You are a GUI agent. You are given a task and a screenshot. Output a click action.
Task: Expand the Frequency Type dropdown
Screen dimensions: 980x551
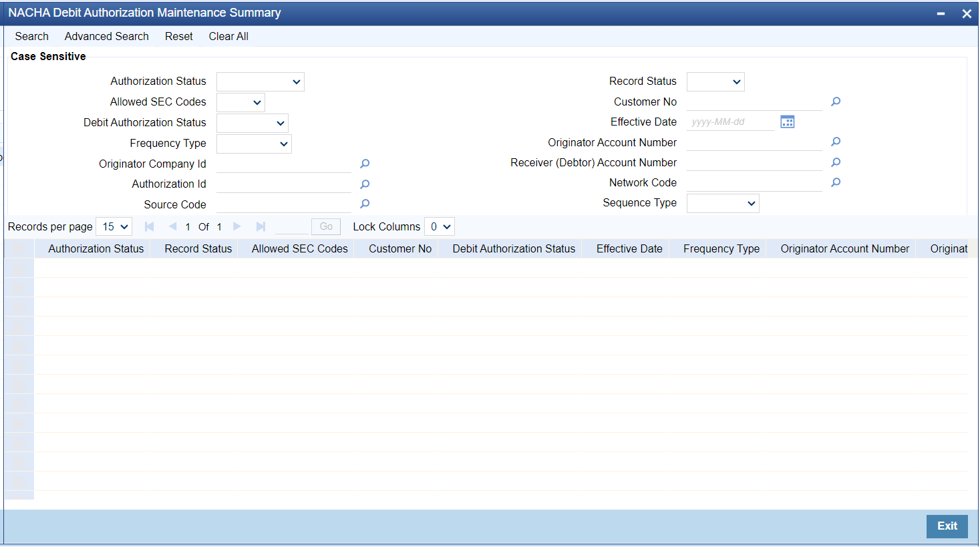pos(254,144)
